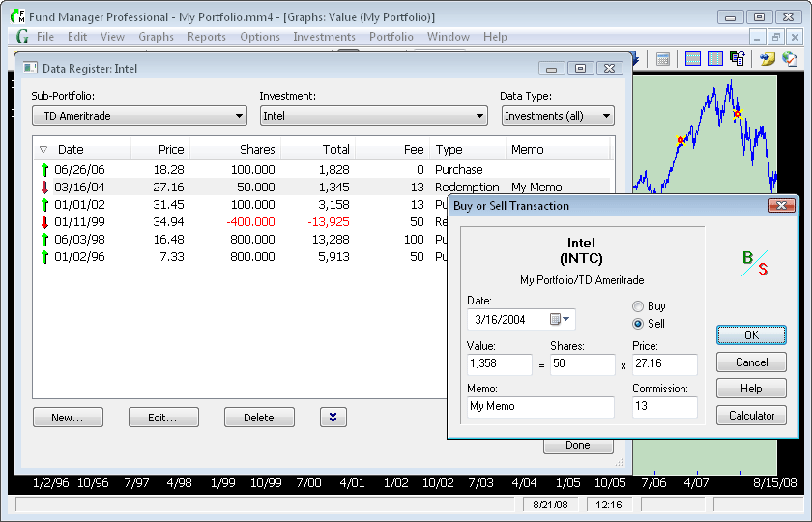Click the New... button
The height and width of the screenshot is (522, 812).
click(68, 418)
